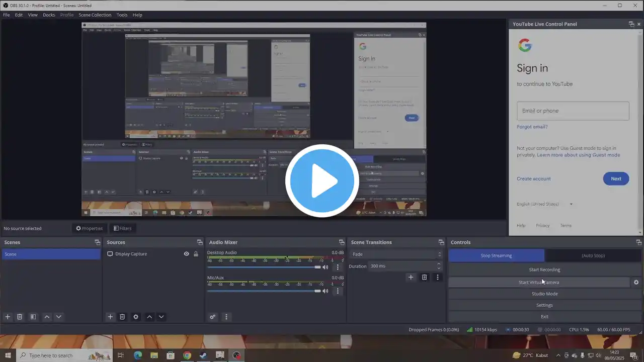Viewport: 644px width, 362px height.
Task: Open File menu
Action: coord(7,15)
